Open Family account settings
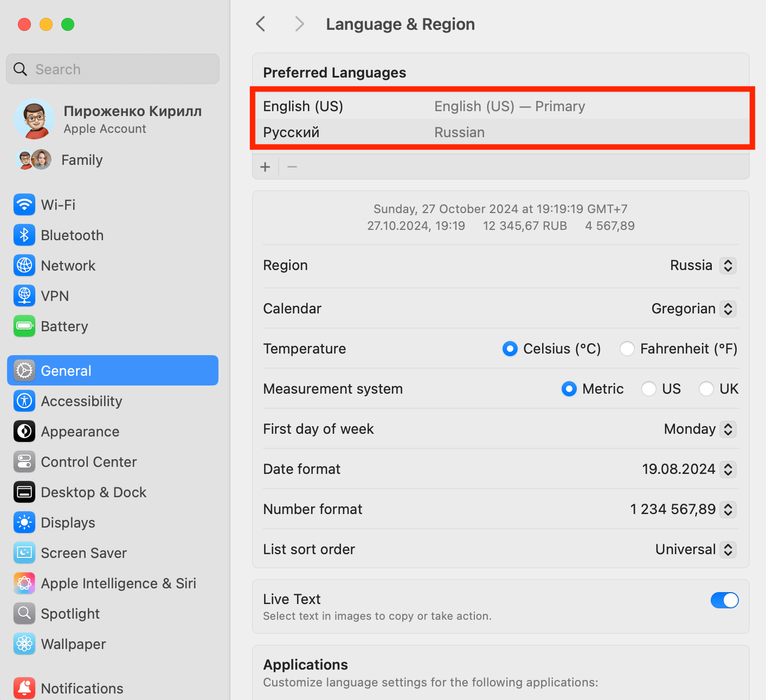766x700 pixels. pos(81,159)
